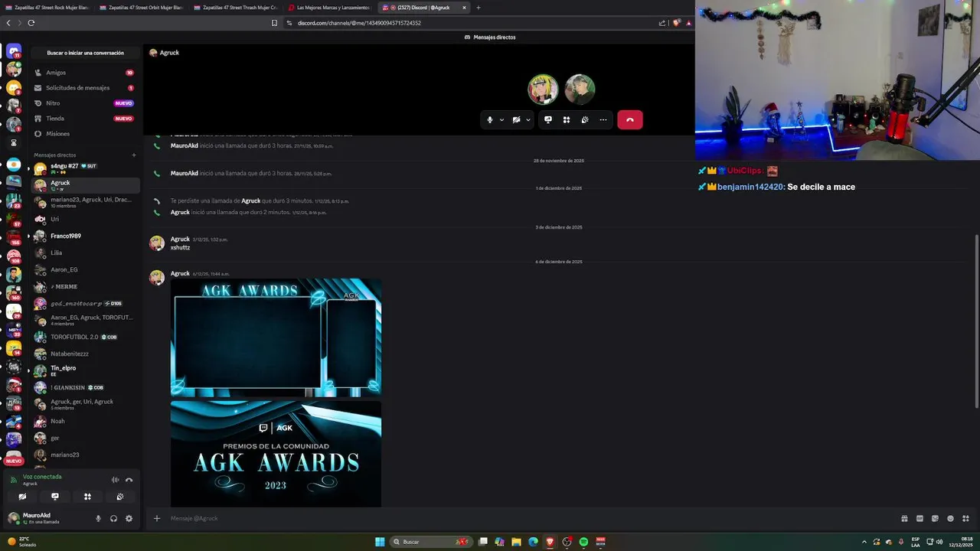Image resolution: width=980 pixels, height=551 pixels.
Task: Open apps launcher in message bar
Action: [x=965, y=518]
